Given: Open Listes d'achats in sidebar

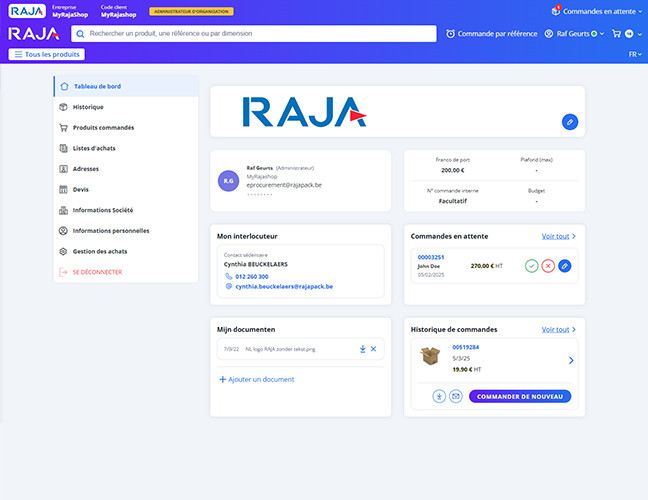Looking at the screenshot, I should pyautogui.click(x=126, y=148).
